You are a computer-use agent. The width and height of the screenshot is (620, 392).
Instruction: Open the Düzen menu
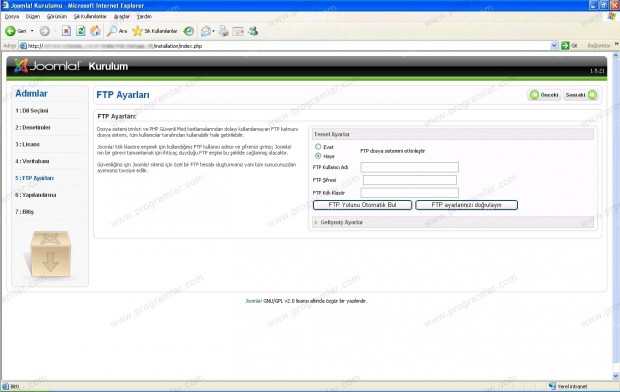click(x=33, y=17)
